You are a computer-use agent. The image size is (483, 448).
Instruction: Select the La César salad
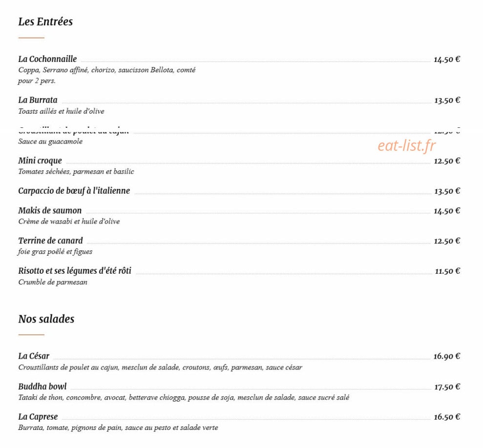[34, 356]
